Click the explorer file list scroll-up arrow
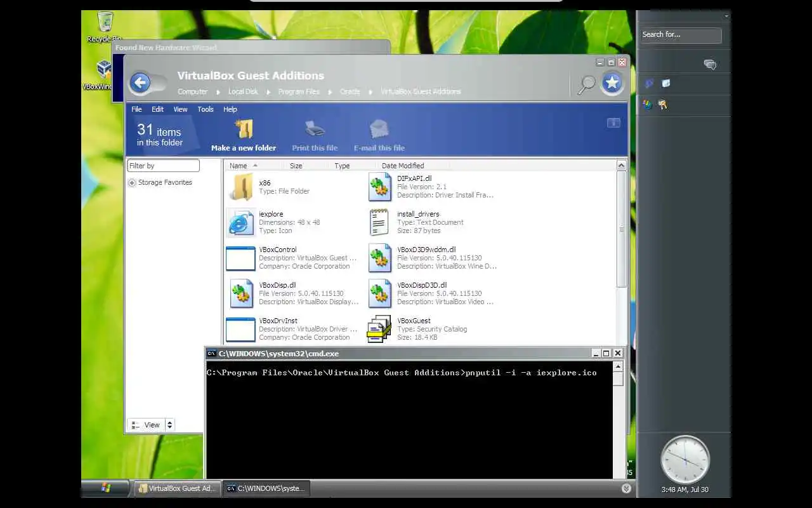812x508 pixels. (x=621, y=165)
